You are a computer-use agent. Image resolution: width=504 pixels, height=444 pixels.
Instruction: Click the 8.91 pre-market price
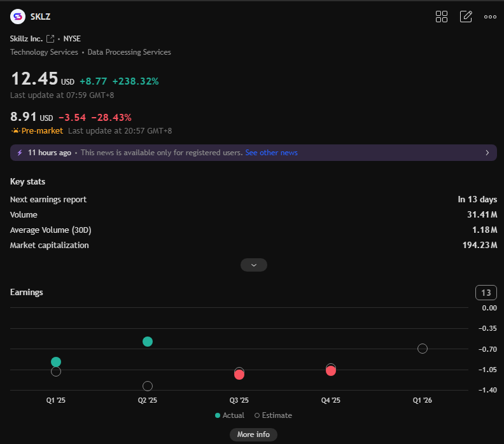[x=23, y=117]
